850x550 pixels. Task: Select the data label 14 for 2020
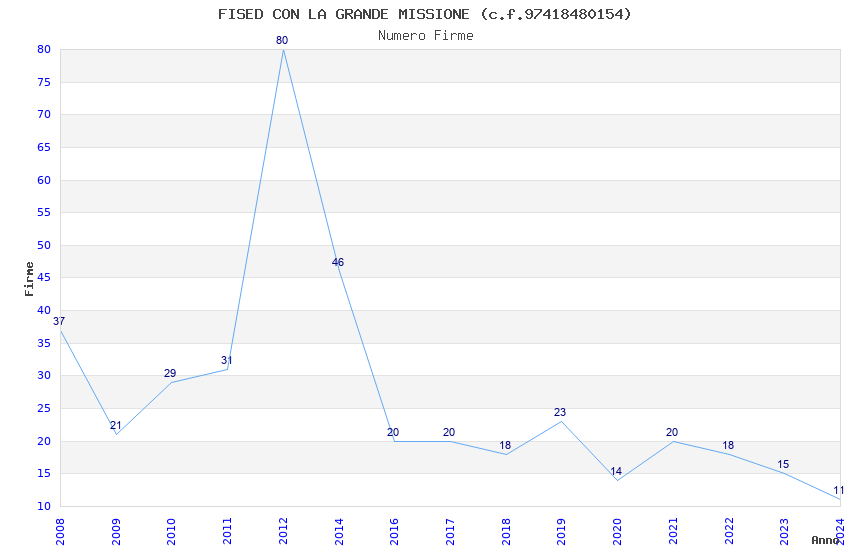coord(616,471)
